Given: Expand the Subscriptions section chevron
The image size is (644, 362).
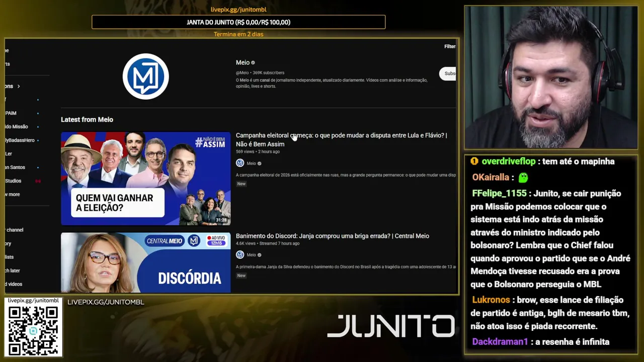Looking at the screenshot, I should pos(19,86).
